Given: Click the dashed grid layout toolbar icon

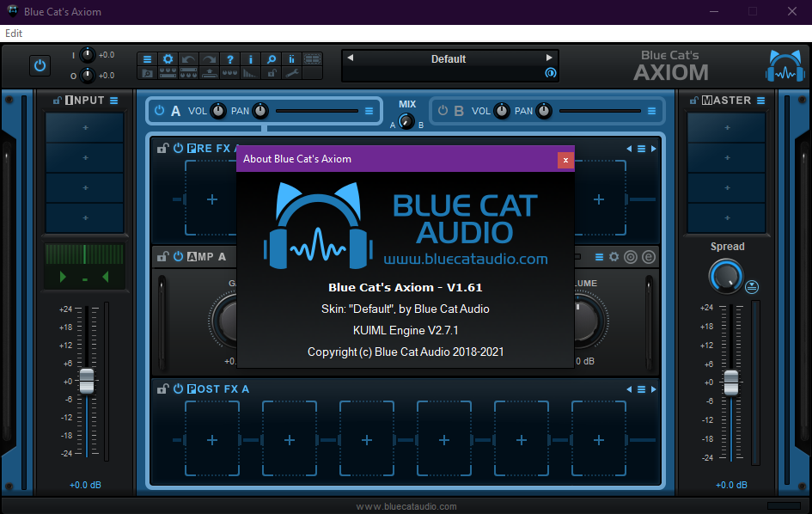Looking at the screenshot, I should [312, 59].
